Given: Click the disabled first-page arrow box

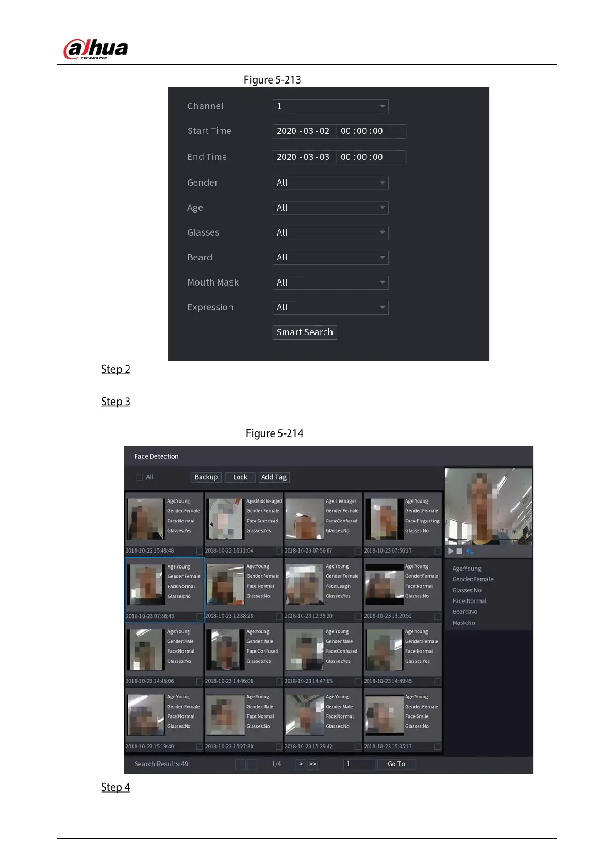Looking at the screenshot, I should [240, 764].
